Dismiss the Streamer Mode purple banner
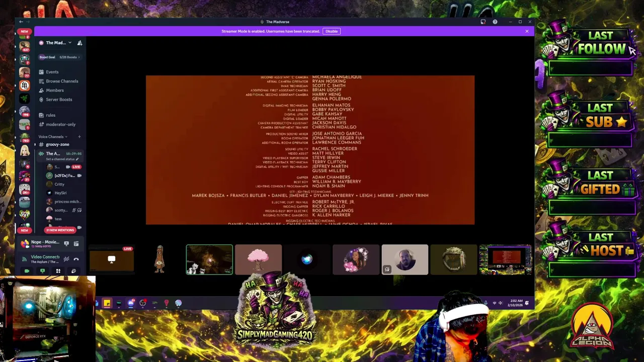The width and height of the screenshot is (644, 362). click(x=527, y=31)
